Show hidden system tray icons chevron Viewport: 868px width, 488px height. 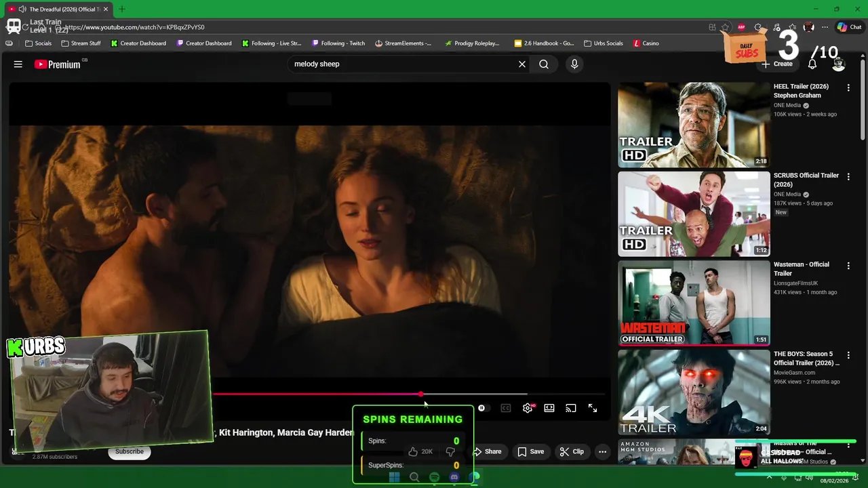click(x=769, y=477)
